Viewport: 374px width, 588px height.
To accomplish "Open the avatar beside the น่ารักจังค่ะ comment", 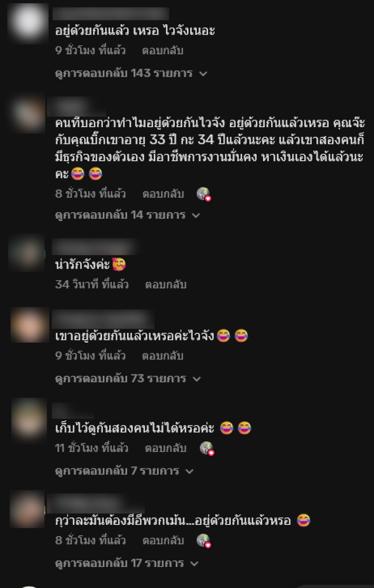I will [x=26, y=253].
